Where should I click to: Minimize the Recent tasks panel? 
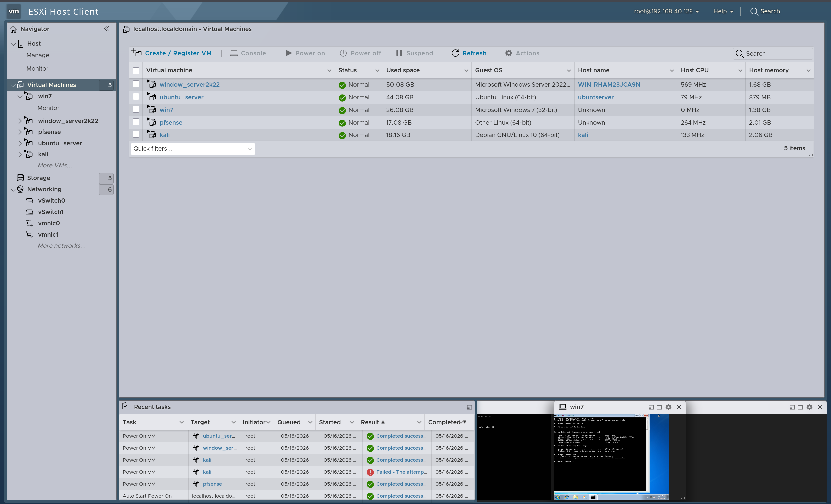(469, 407)
